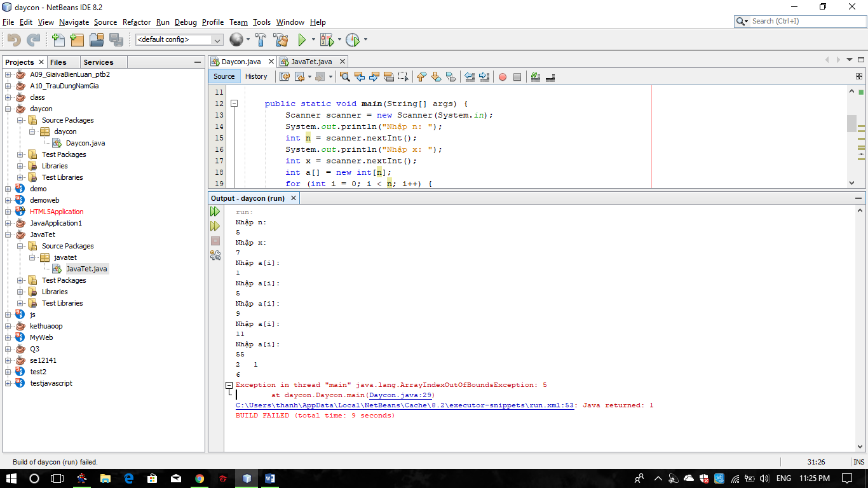Collapse the fold at line 12
Screen dimensions: 868x488
[x=234, y=104]
